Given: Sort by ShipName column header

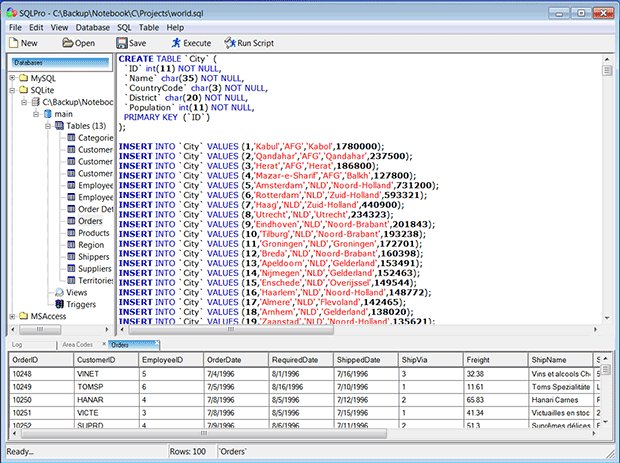Looking at the screenshot, I should pyautogui.click(x=560, y=360).
